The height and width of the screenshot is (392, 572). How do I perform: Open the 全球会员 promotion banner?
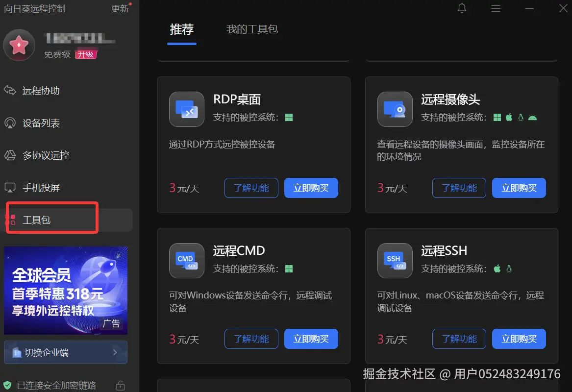66,291
